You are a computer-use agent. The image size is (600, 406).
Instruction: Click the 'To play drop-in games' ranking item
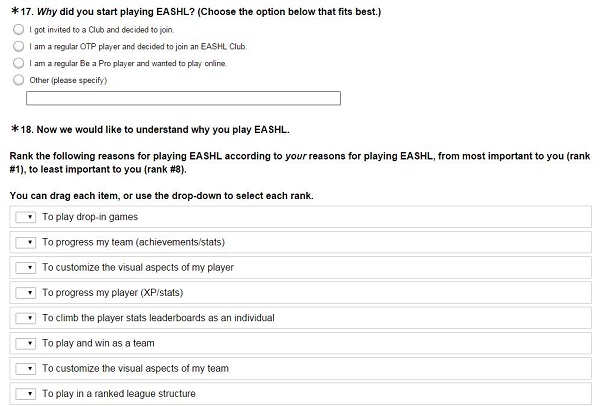(x=300, y=217)
